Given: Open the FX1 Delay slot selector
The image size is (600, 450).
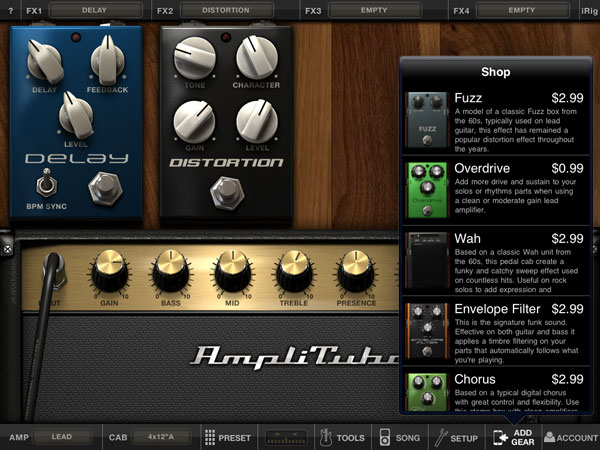Looking at the screenshot, I should 95,10.
